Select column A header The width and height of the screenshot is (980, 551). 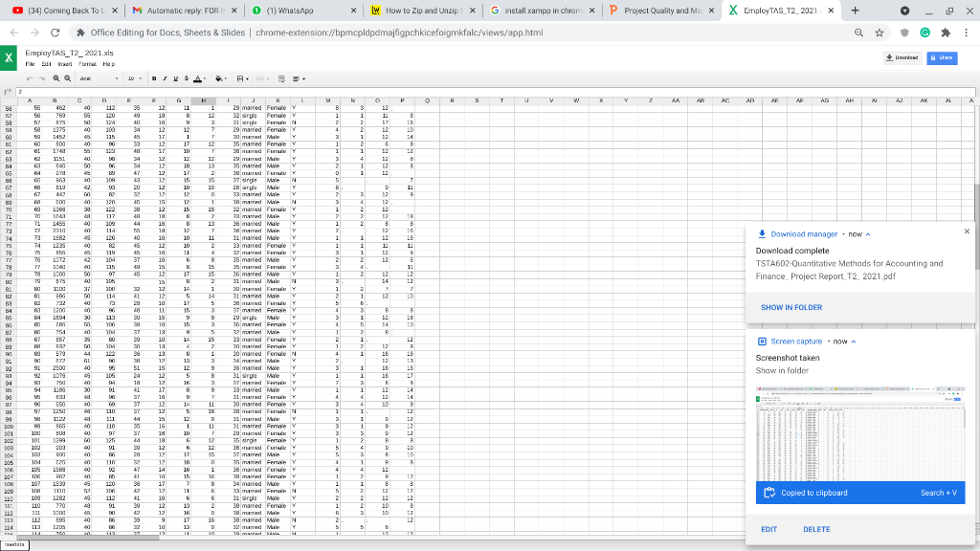click(x=30, y=100)
